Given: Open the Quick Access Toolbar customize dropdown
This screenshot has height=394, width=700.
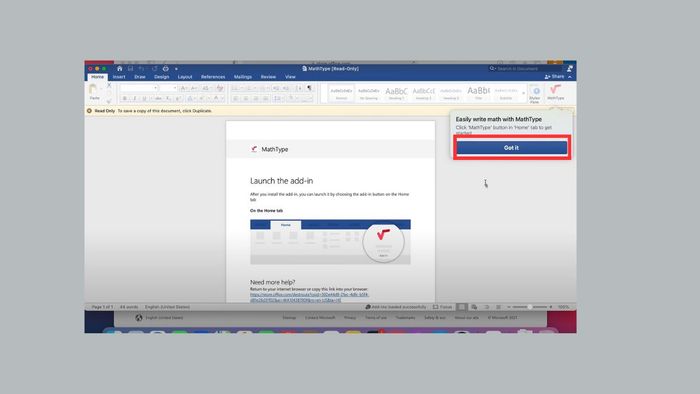Looking at the screenshot, I should (176, 69).
